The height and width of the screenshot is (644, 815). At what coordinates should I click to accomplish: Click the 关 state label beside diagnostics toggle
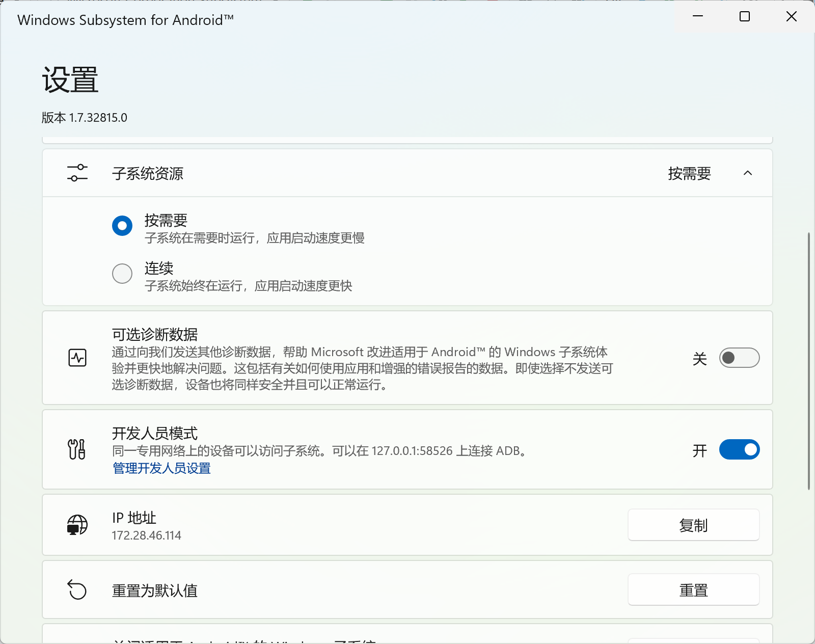click(x=700, y=359)
